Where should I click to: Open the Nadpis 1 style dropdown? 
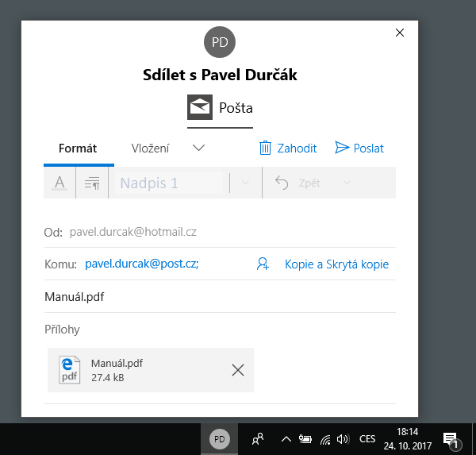[245, 183]
